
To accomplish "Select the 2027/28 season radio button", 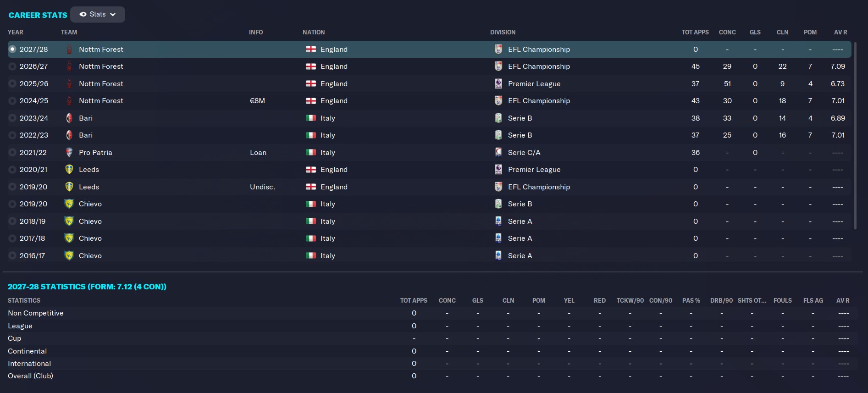I will click(x=12, y=49).
